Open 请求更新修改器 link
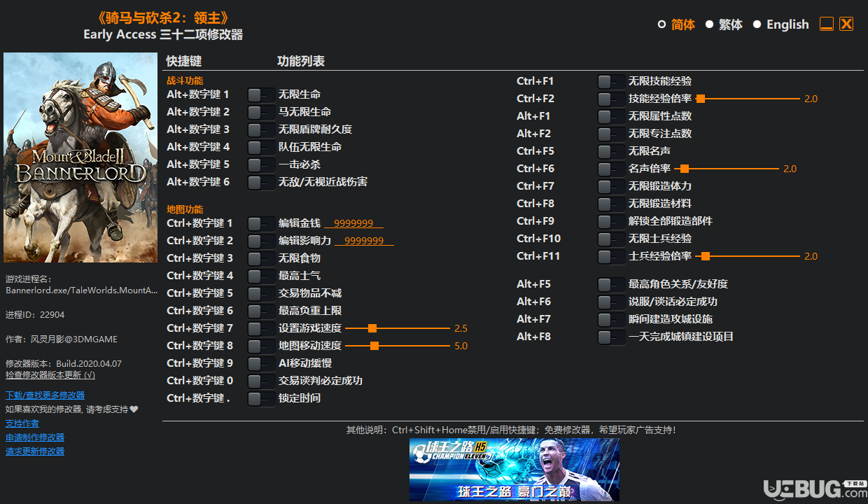Image resolution: width=868 pixels, height=504 pixels. click(x=35, y=451)
